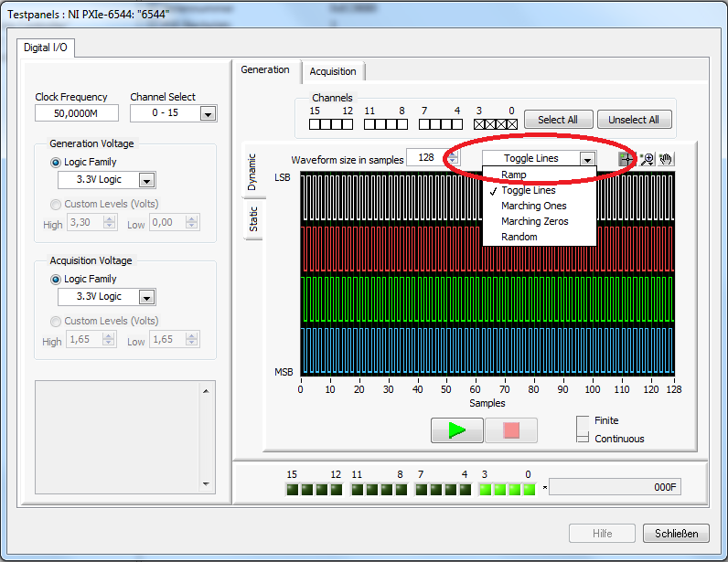Screen dimensions: 728x562
Task: Click the Schließen button
Action: tap(676, 534)
